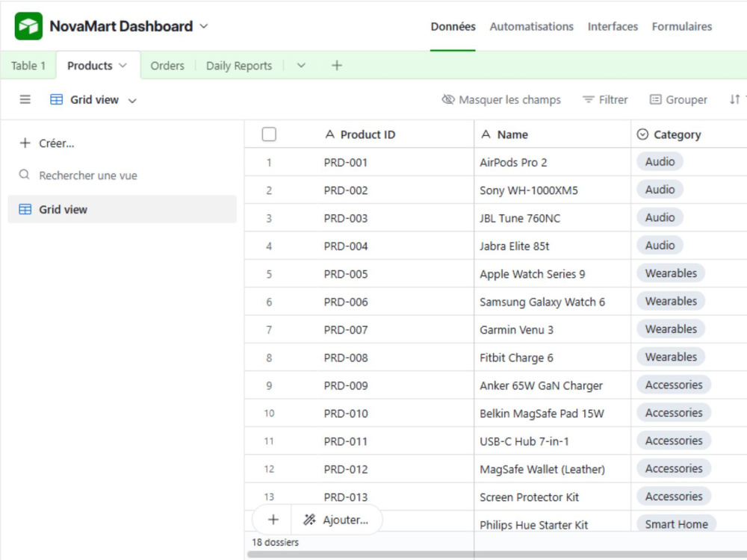Click the 18 dossiers record count

click(276, 542)
